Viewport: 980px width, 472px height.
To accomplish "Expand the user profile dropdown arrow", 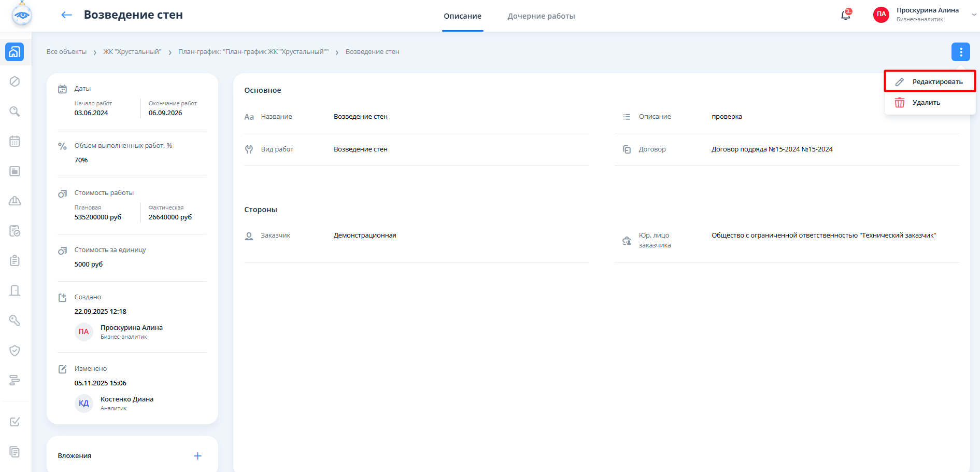I will coord(974,15).
